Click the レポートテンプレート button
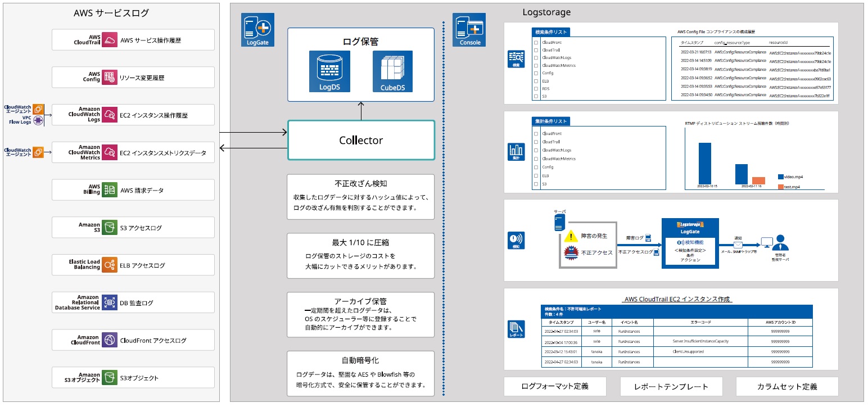868x407 pixels. [671, 387]
